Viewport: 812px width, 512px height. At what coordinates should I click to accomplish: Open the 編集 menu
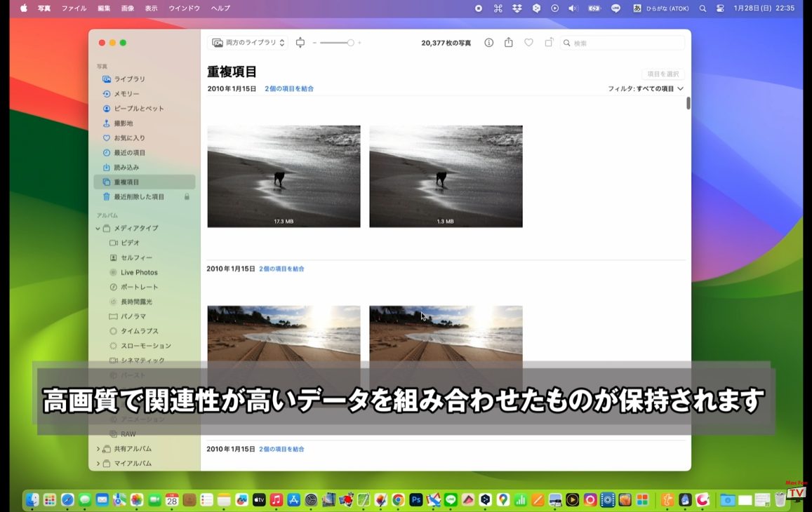point(104,8)
